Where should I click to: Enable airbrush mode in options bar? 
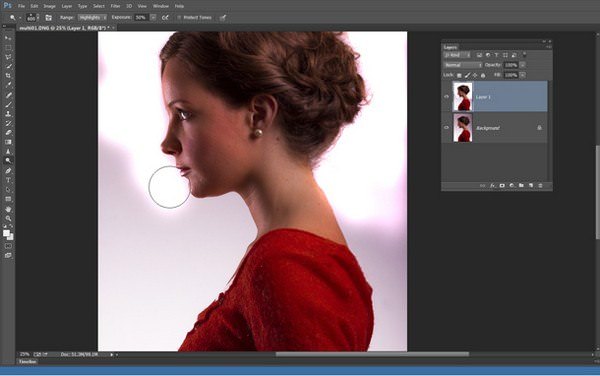click(x=165, y=18)
